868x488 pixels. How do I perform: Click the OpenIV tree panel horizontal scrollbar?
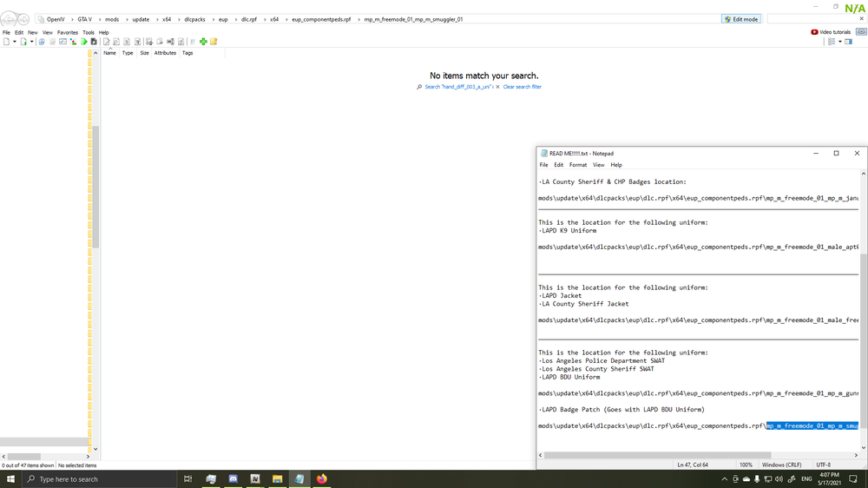click(23, 457)
